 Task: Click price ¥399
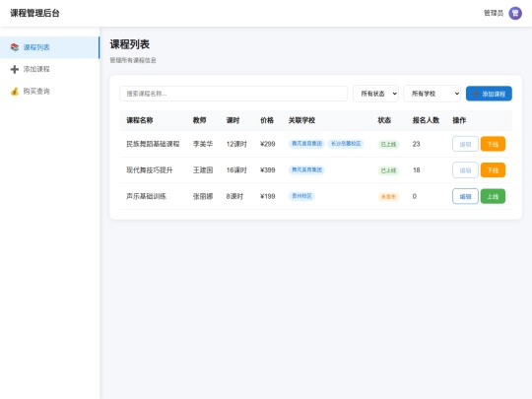[268, 170]
